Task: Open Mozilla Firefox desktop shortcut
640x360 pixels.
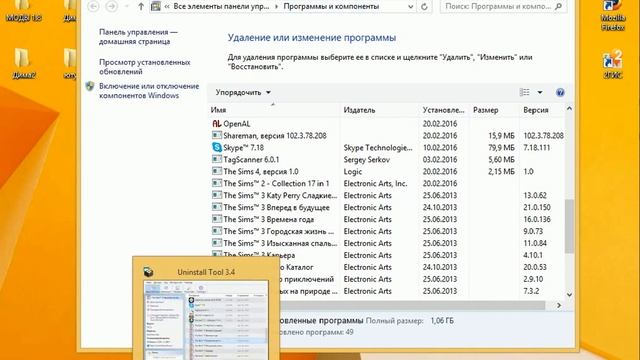Action: [x=612, y=14]
